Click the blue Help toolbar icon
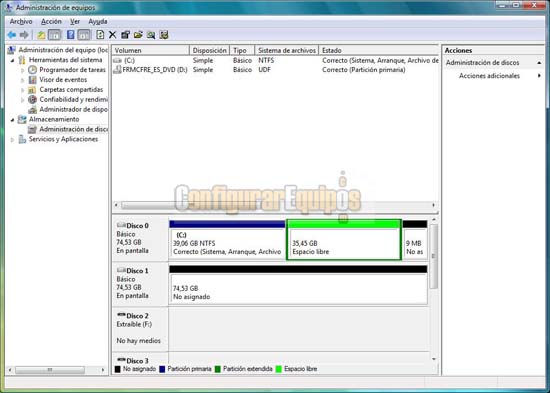550x393 pixels. (71, 35)
